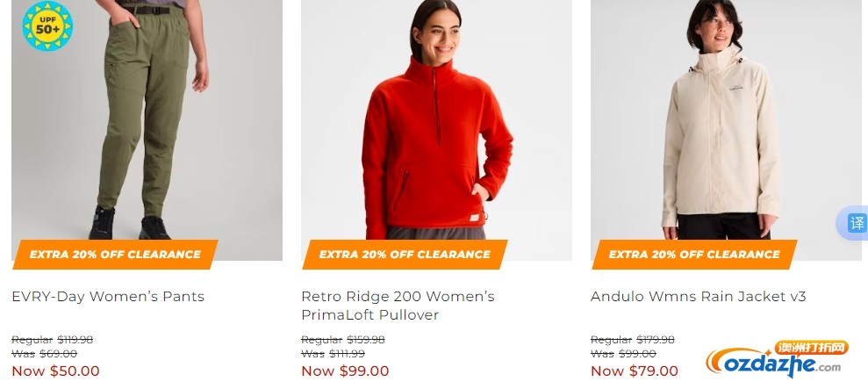Click the Regular $179.98 strikethrough price
Viewport: 868px width, 389px height.
[633, 340]
